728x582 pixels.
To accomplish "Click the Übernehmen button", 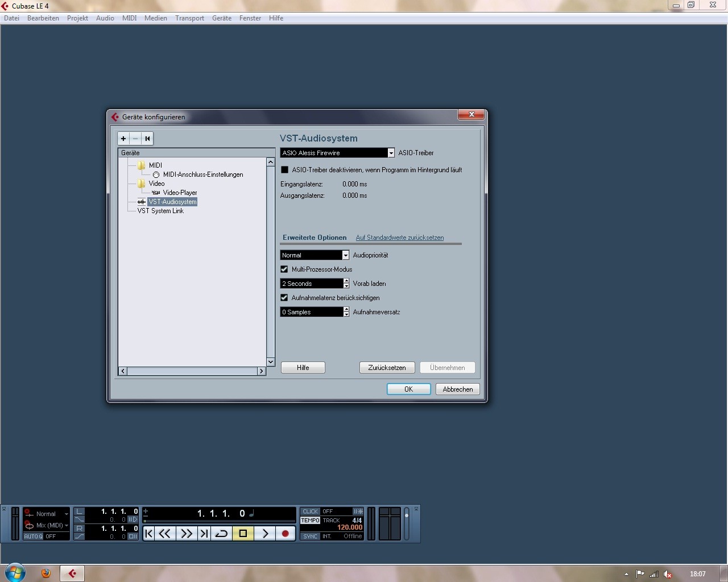I will point(448,368).
